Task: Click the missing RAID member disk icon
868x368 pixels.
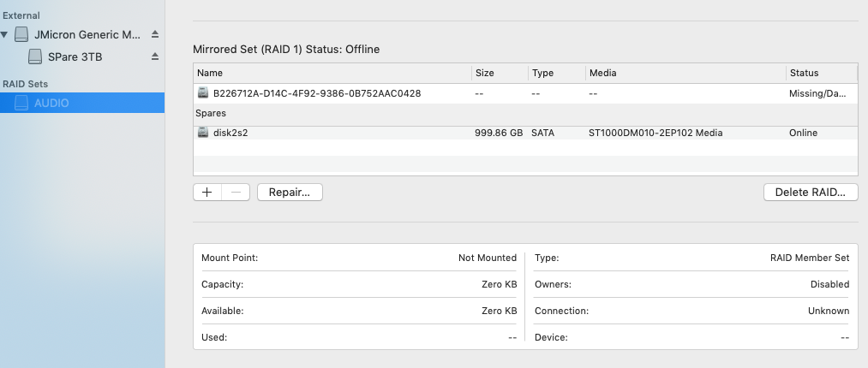Action: tap(203, 93)
